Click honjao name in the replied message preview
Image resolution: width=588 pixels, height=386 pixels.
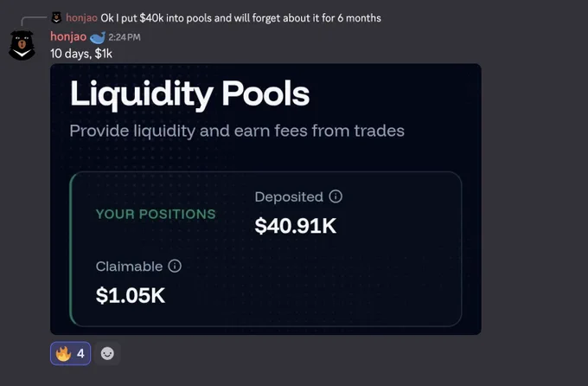[81, 17]
